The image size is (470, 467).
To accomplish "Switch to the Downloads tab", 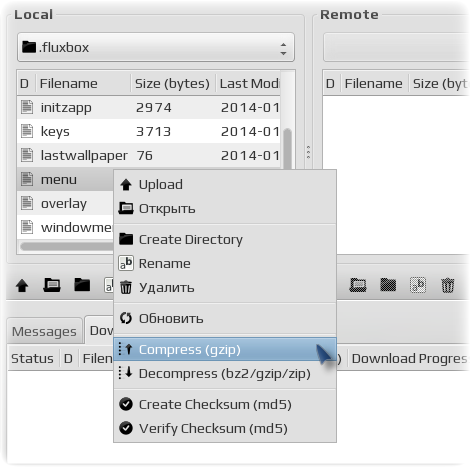I will pyautogui.click(x=99, y=330).
